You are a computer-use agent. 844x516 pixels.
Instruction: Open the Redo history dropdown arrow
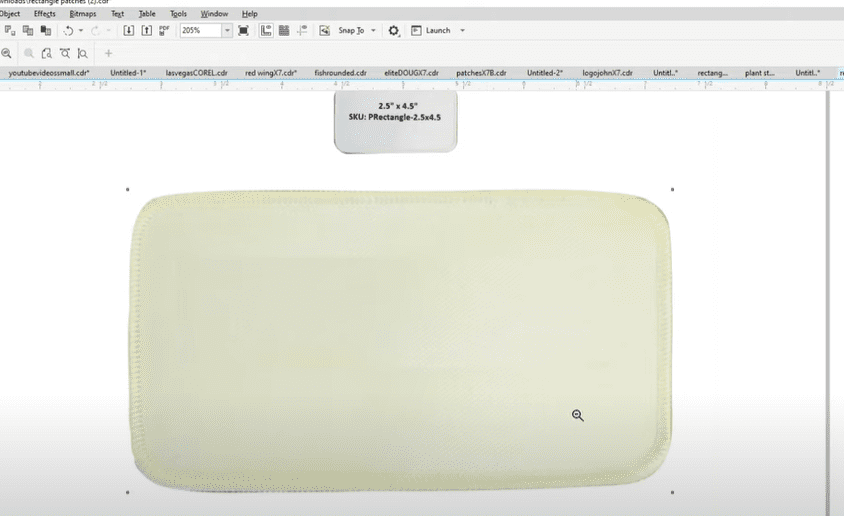coord(108,31)
